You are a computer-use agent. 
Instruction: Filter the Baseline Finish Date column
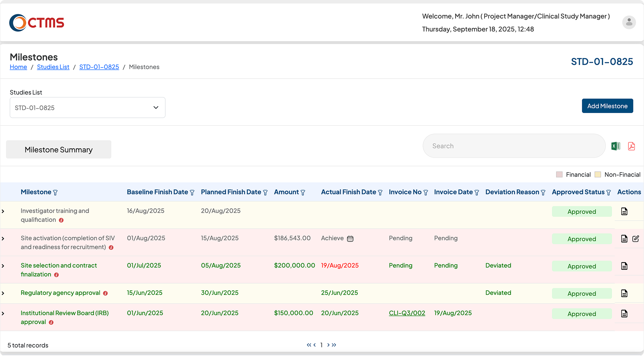[x=192, y=193]
